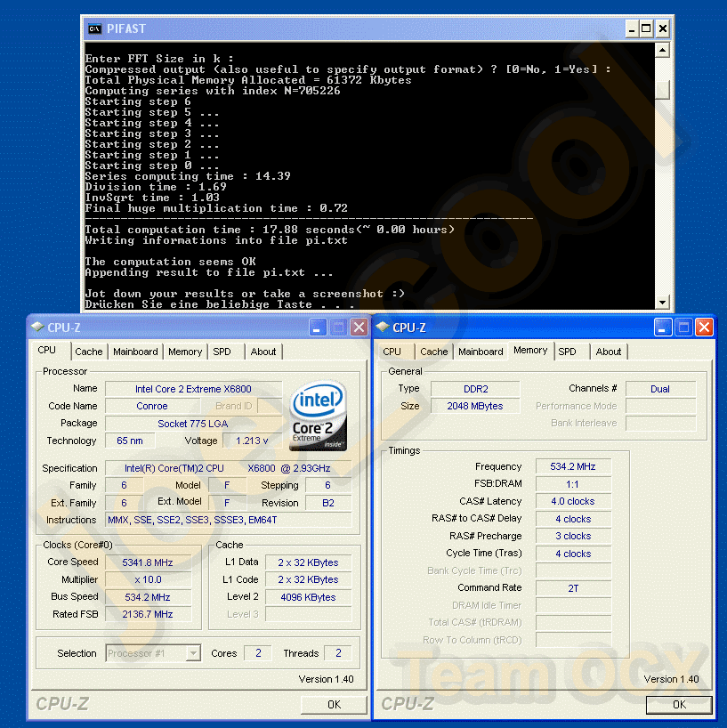The height and width of the screenshot is (728, 727).
Task: Switch to CPU tab in right CPU-Z
Action: (x=392, y=352)
